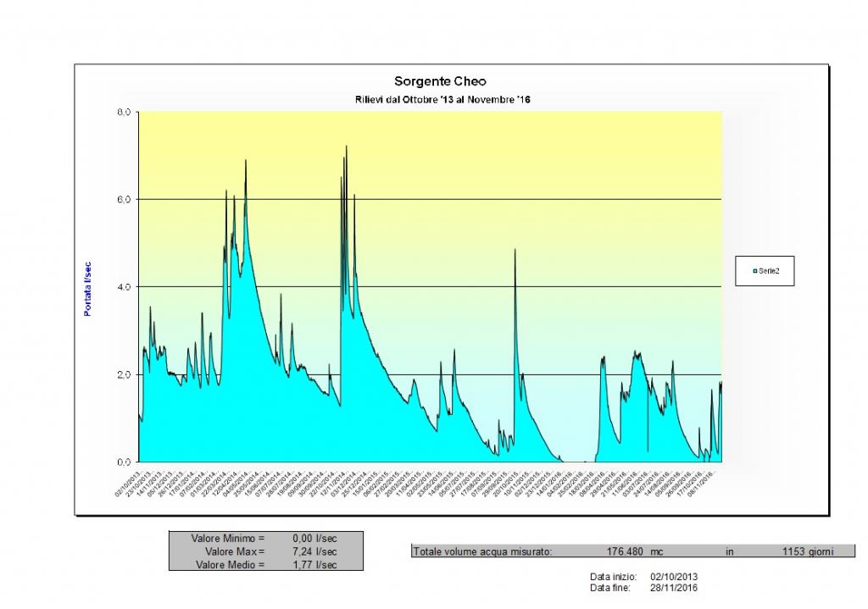Click the Portata l/sec vertical axis title
This screenshot has width=868, height=609.
tap(87, 287)
